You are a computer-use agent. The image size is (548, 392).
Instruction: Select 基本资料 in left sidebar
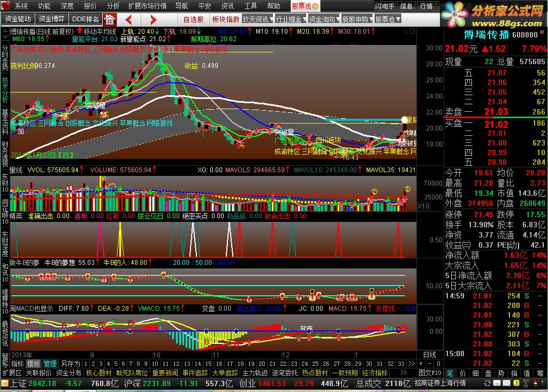pyautogui.click(x=5, y=122)
